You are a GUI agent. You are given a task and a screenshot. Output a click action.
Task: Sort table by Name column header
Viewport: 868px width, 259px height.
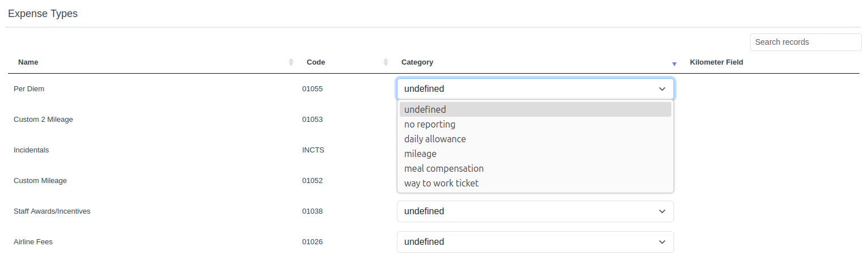(28, 62)
